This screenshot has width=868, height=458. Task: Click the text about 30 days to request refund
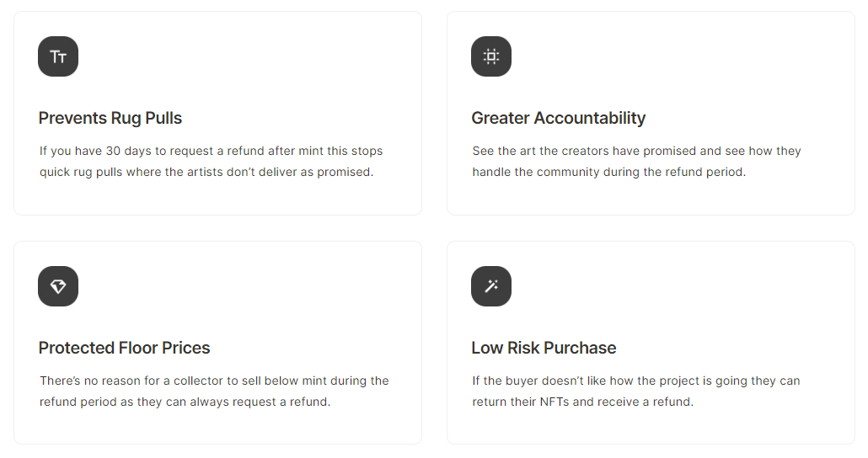coord(211,162)
